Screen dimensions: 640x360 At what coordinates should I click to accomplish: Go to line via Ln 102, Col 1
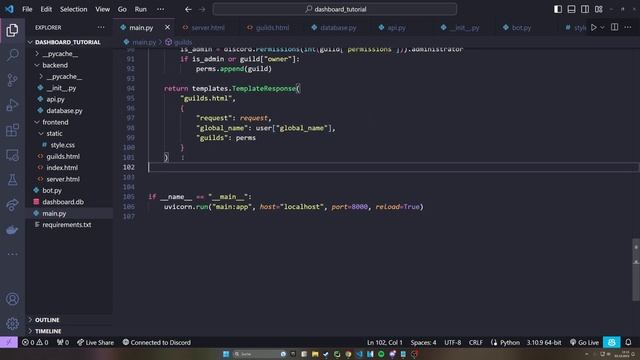pos(384,342)
